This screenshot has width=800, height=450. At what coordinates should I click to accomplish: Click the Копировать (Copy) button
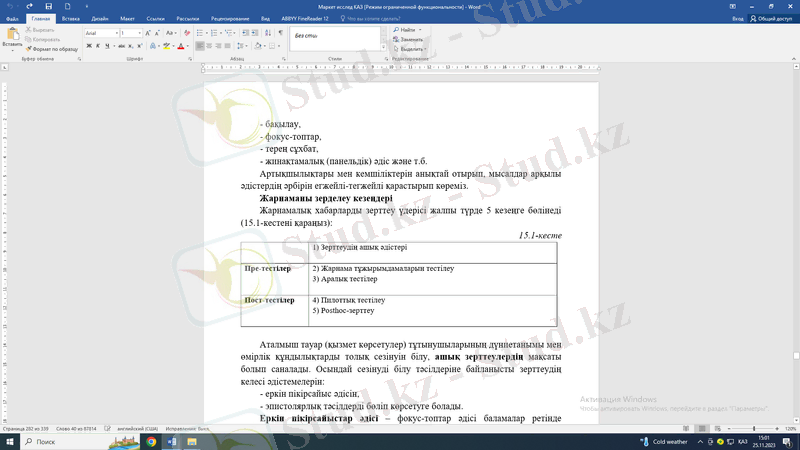coord(43,39)
